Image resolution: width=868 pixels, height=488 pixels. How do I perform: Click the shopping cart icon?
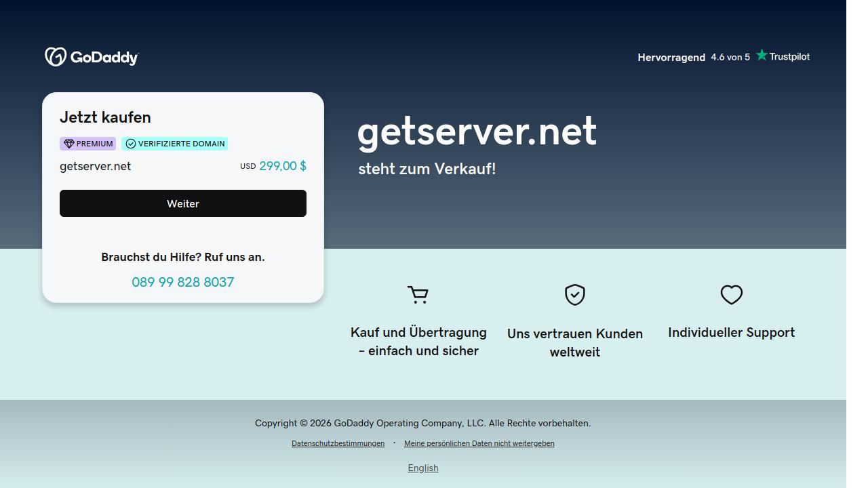tap(418, 295)
